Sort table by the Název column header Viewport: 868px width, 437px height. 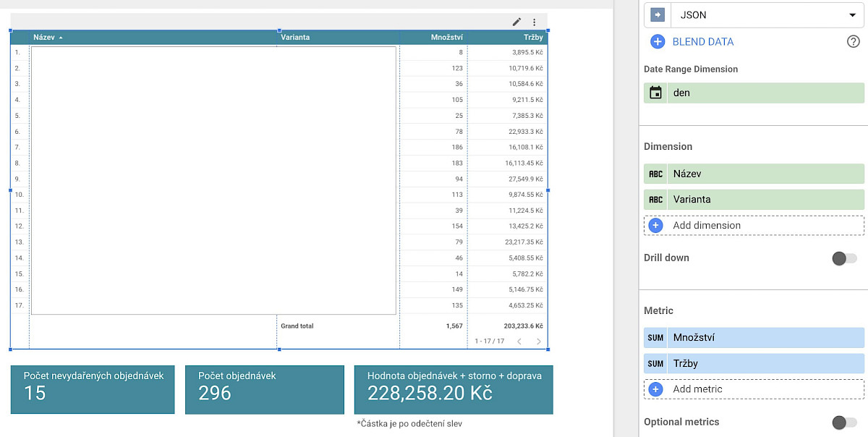click(44, 37)
